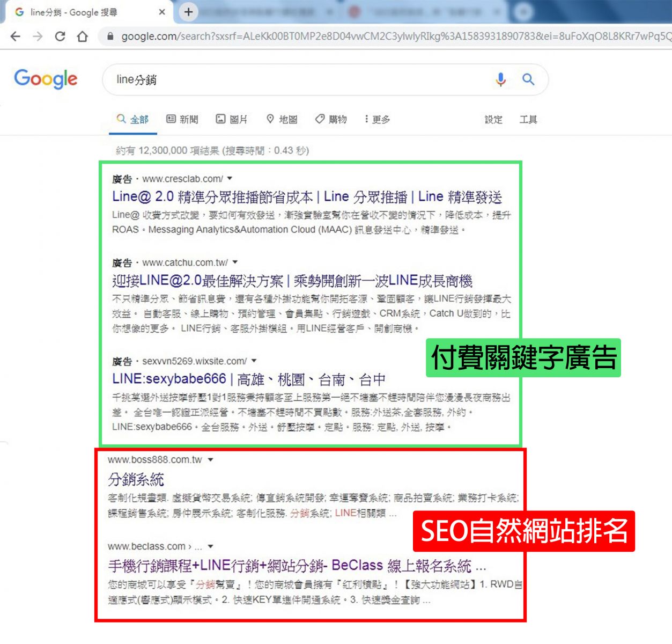The height and width of the screenshot is (644, 672).
Task: Select the 全部 results tab
Action: (x=133, y=119)
